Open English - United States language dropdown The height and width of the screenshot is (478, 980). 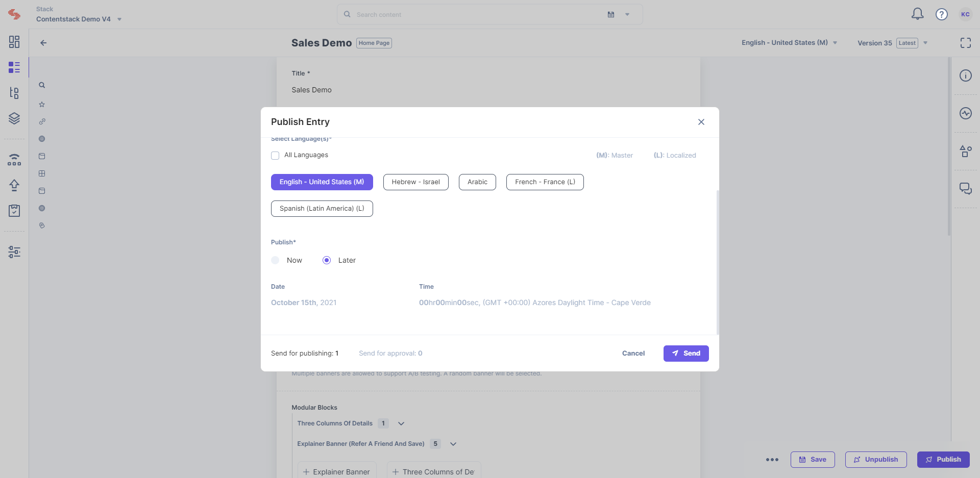(x=789, y=43)
